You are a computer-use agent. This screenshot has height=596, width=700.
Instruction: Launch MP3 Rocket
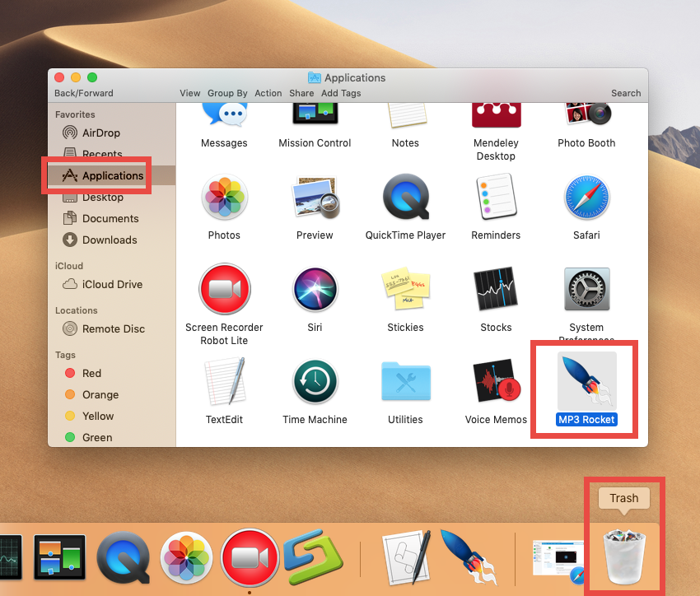pyautogui.click(x=585, y=381)
